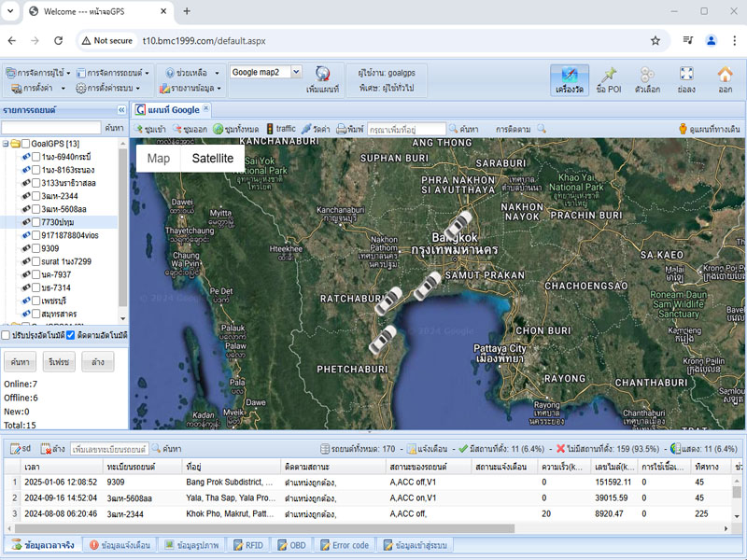Click the data grid horizontal scrollbar
The image size is (747, 560).
pyautogui.click(x=265, y=528)
